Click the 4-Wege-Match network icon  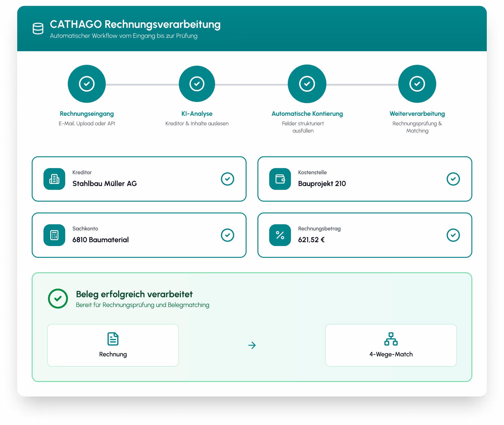pos(391,339)
